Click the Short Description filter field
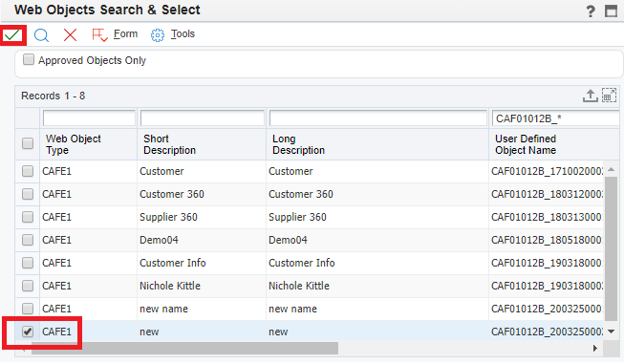 [203, 118]
